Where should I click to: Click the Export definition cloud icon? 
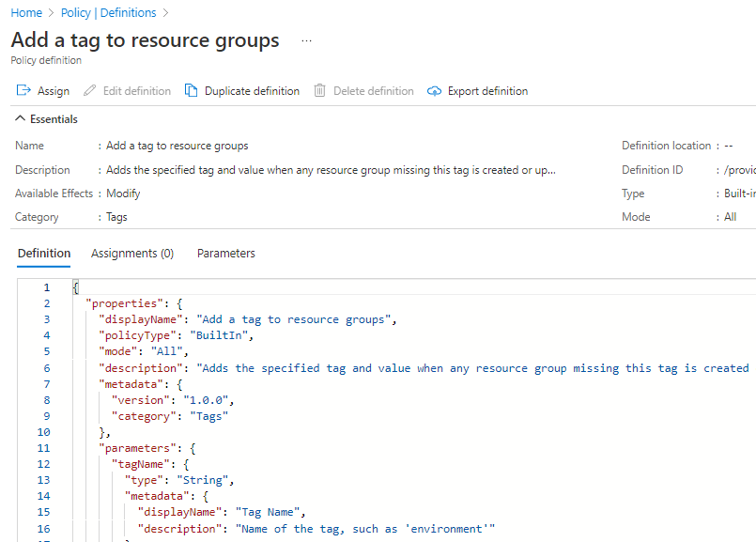coord(434,91)
